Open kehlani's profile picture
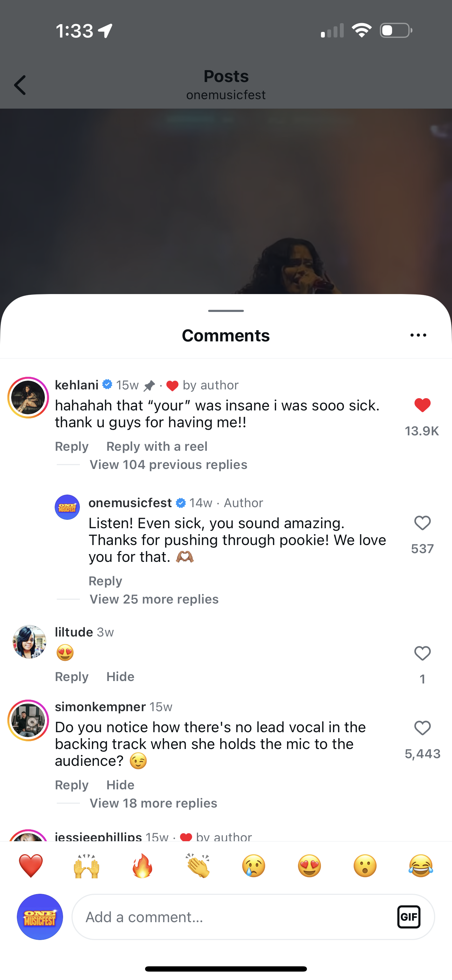452x980 pixels. tap(28, 397)
